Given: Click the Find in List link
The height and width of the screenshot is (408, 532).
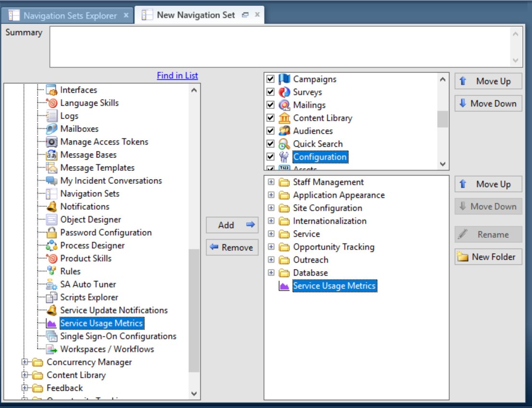Looking at the screenshot, I should [177, 75].
